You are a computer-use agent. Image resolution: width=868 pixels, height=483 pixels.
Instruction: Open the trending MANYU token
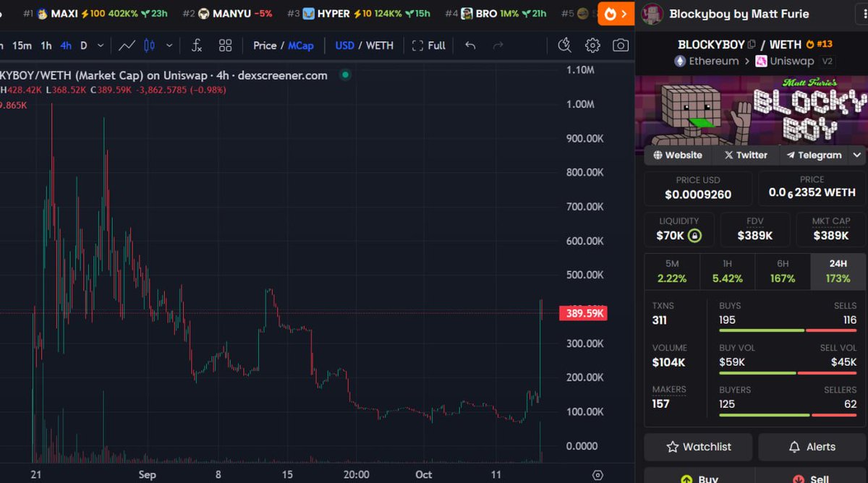[227, 14]
